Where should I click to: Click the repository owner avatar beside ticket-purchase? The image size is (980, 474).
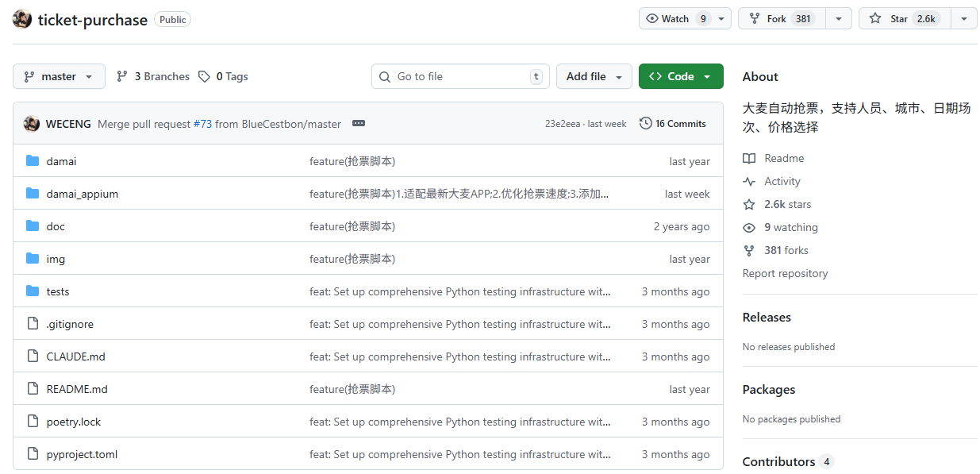[x=22, y=19]
